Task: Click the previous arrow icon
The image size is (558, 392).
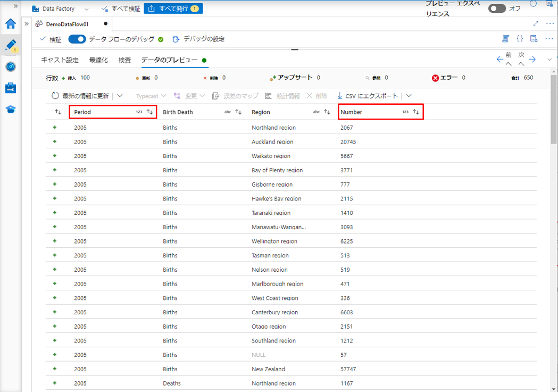Action: tap(500, 59)
